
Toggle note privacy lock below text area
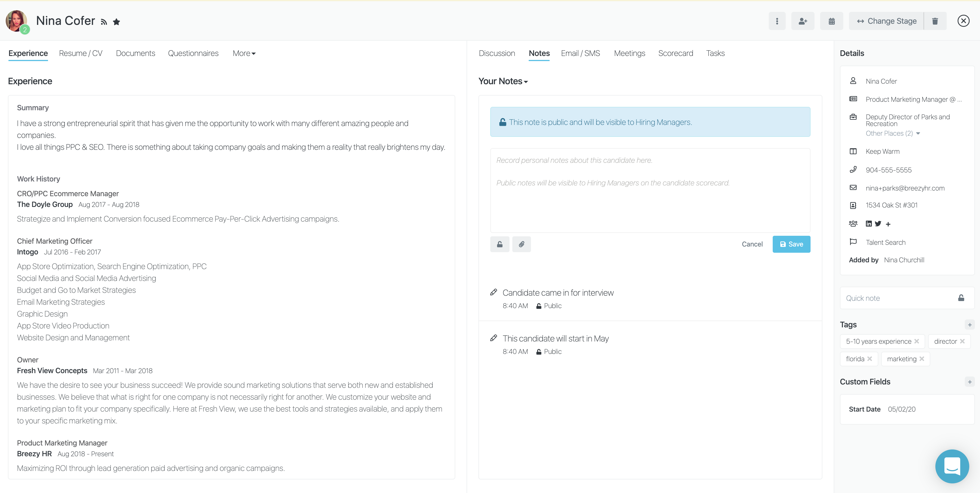(x=500, y=244)
